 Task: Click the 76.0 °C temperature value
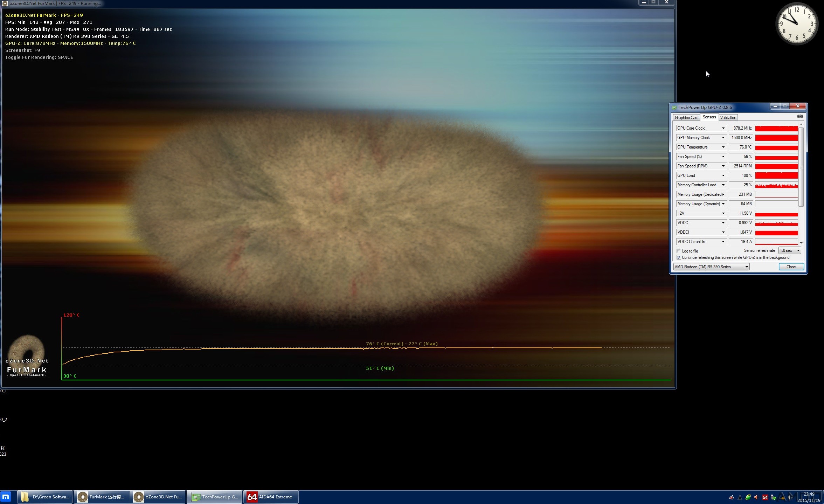point(741,147)
